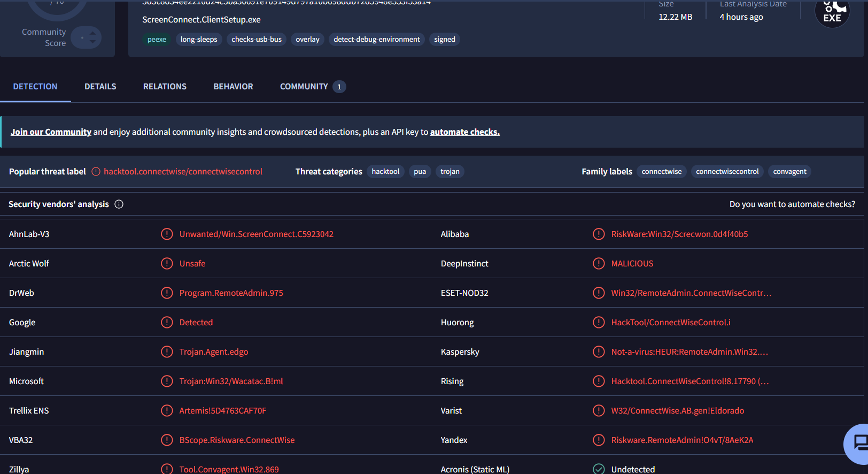Viewport: 868px width, 474px height.
Task: Click the alert icon in the Varist row
Action: pyautogui.click(x=599, y=411)
